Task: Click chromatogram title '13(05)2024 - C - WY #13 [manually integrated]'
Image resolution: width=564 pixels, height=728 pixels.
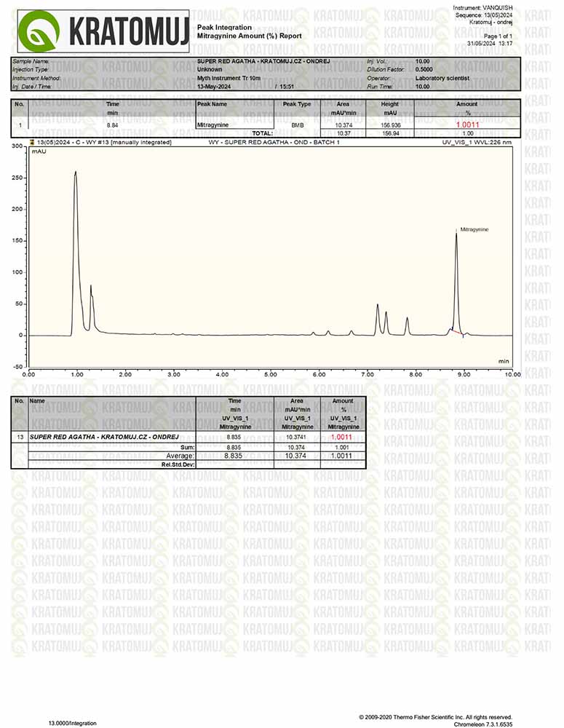Action: [x=104, y=142]
